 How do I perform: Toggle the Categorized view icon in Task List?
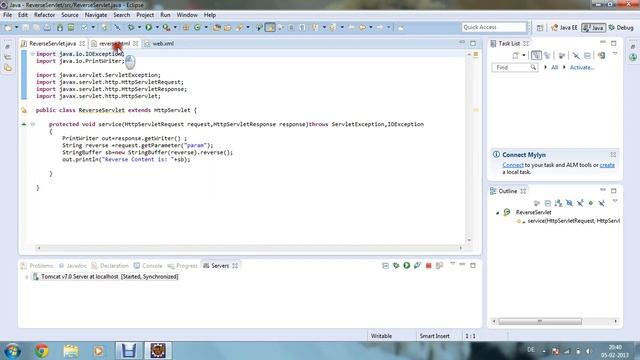536,55
